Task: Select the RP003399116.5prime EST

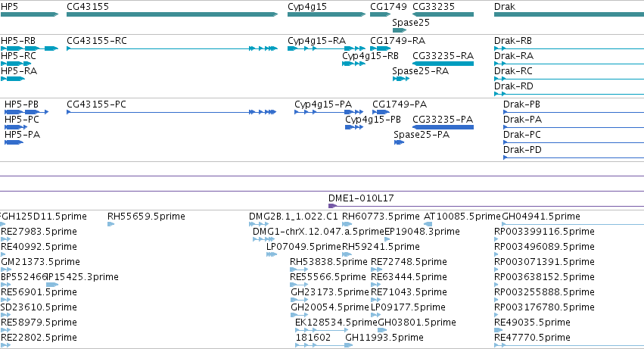Action: tap(496, 239)
